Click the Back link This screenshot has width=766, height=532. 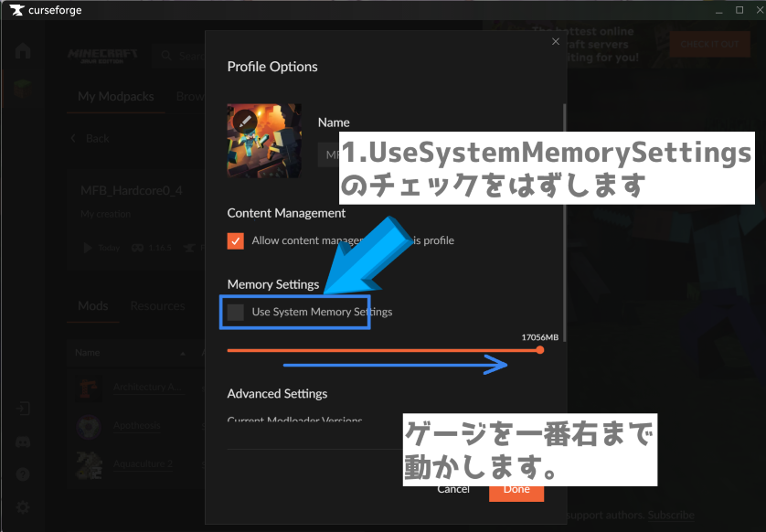pos(97,139)
